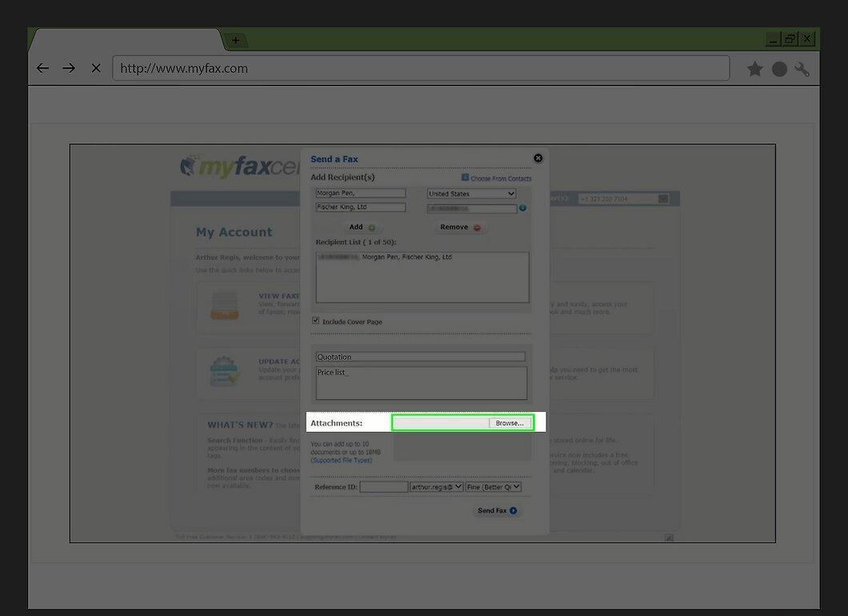848x616 pixels.
Task: Open browser settings wrench icon
Action: 802,70
